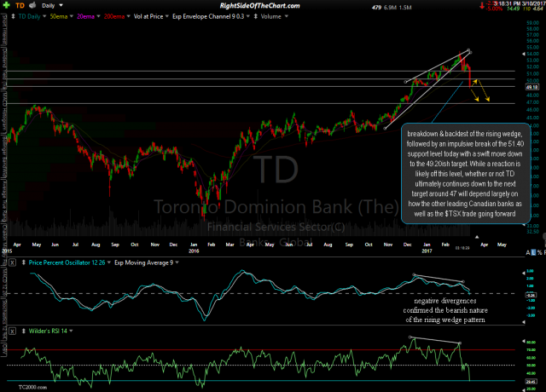546x392 pixels.
Task: Click the TD ticker symbol label
Action: click(20, 6)
